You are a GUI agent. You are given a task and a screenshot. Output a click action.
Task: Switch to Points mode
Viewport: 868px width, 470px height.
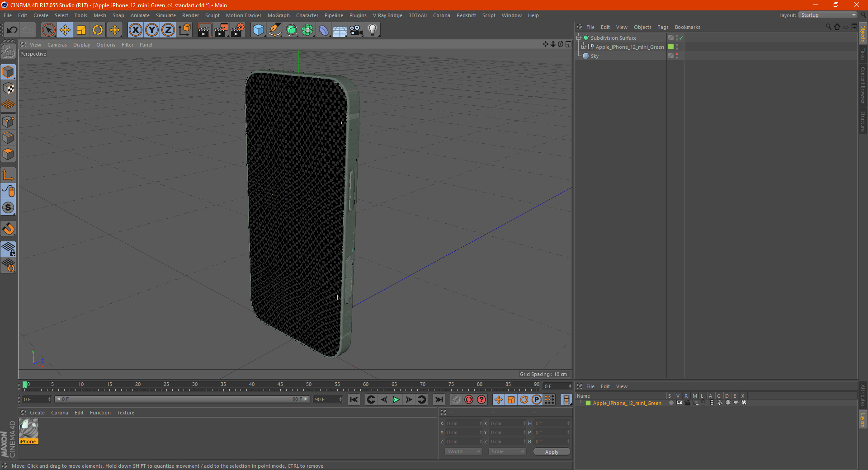(x=8, y=122)
